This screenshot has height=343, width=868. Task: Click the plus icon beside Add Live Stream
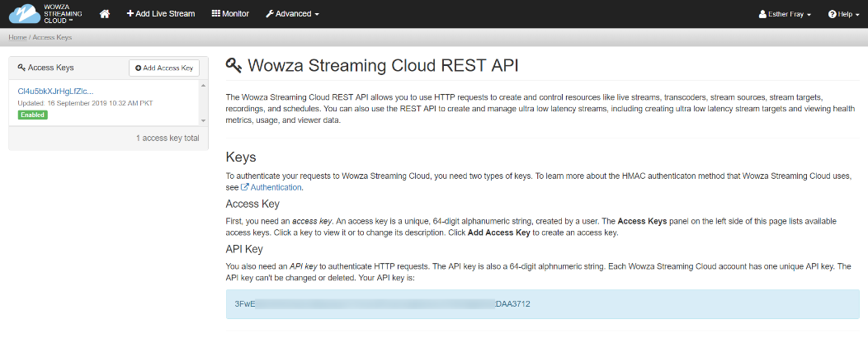[x=130, y=14]
